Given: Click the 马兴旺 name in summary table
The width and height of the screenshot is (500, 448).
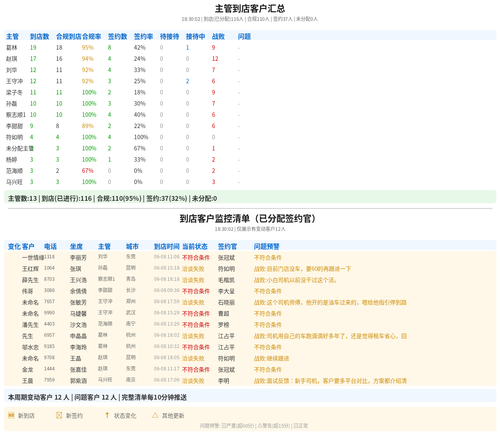Looking at the screenshot, I should point(14,182).
